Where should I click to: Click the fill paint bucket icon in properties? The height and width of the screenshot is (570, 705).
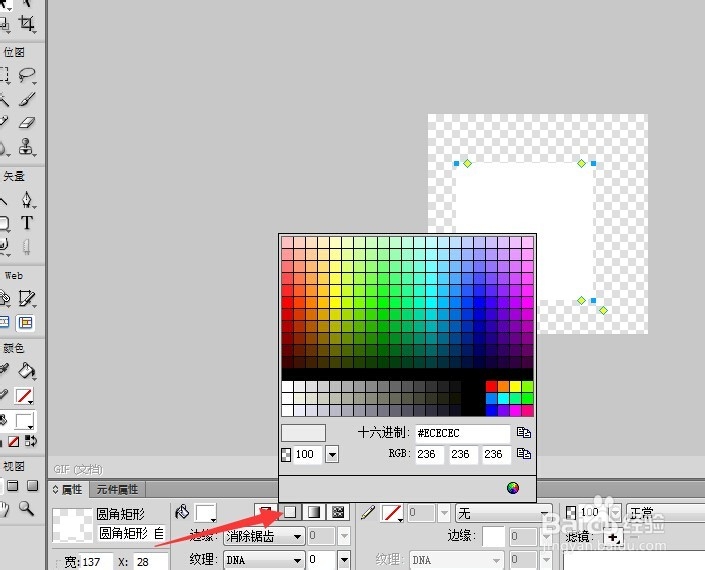[x=182, y=512]
